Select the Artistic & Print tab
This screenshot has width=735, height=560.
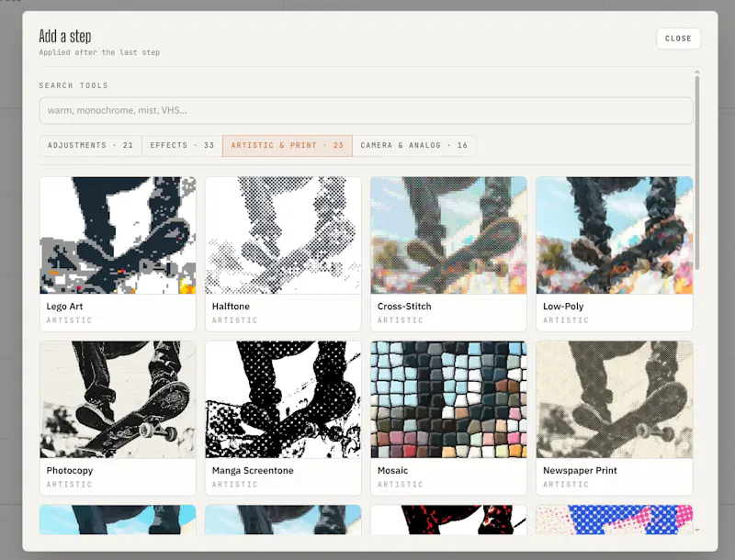[x=288, y=146]
